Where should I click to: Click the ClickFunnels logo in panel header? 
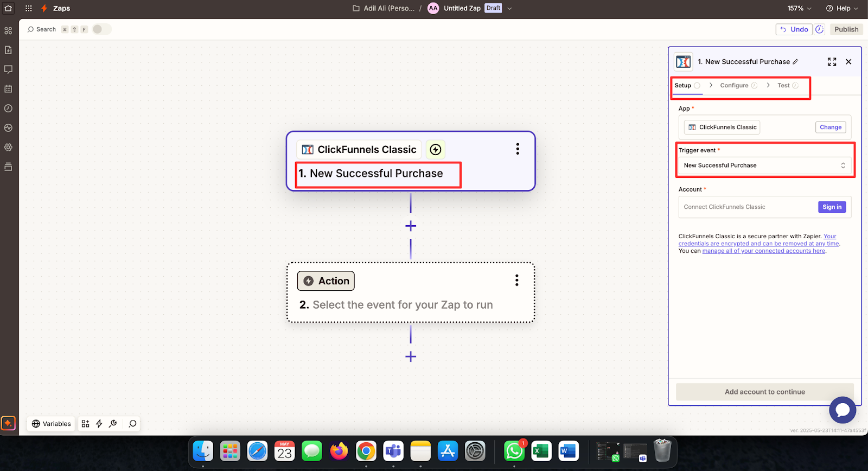684,62
